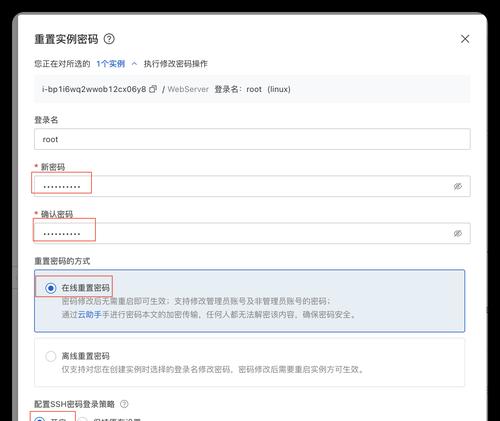Viewport: 500px width, 421px height.
Task: Click description starting 密码修改后无需重启即可生效
Action: (196, 301)
